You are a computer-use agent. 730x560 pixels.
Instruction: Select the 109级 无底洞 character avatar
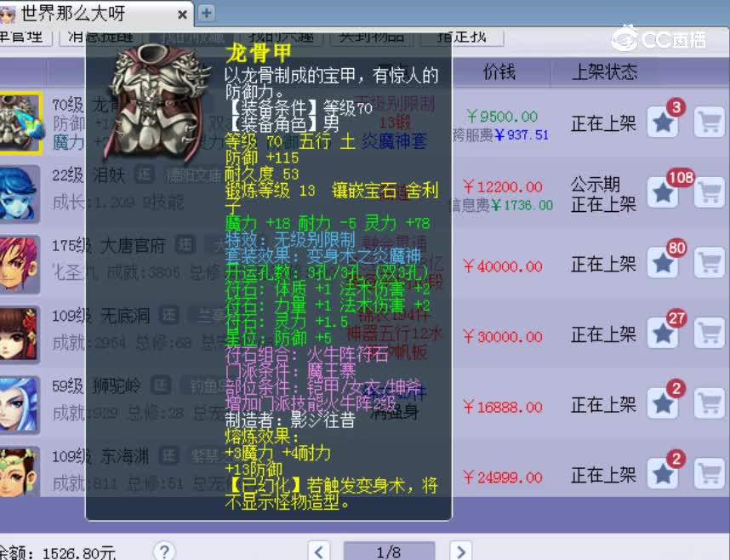pyautogui.click(x=19, y=334)
